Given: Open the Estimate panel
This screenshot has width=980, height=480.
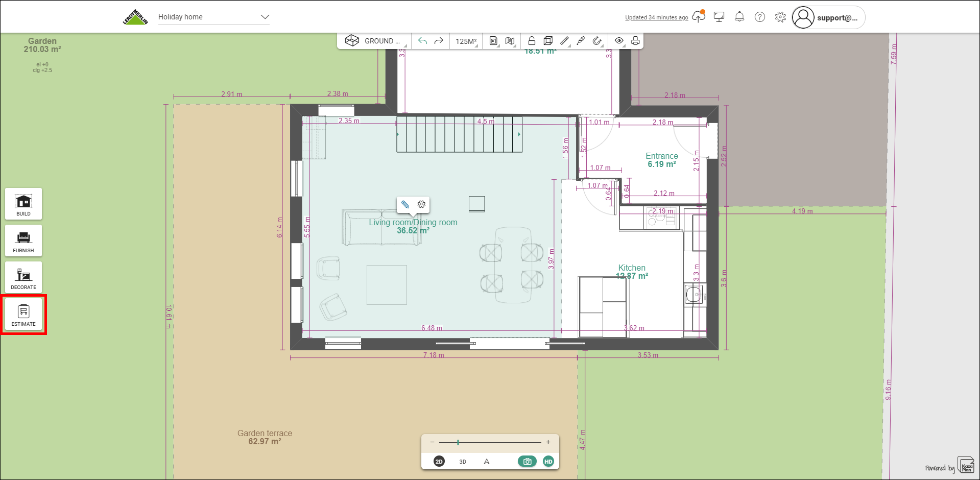Looking at the screenshot, I should click(23, 315).
